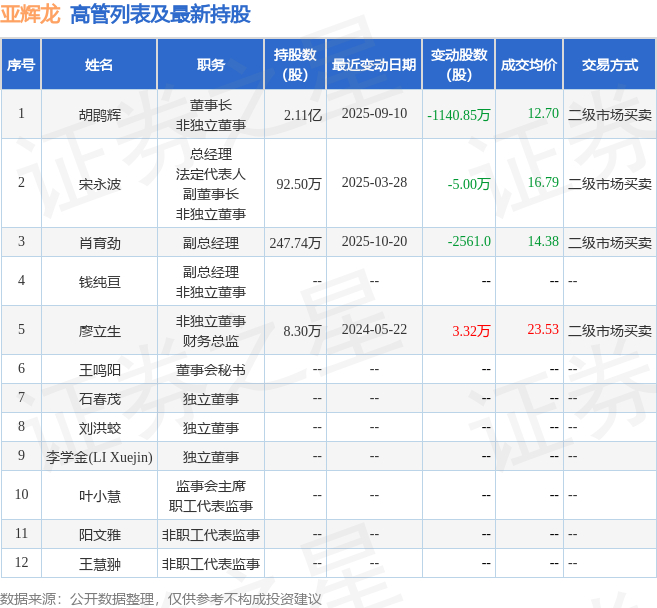Click 二级市场买卖 in 肖育劲's row
Image resolution: width=657 pixels, height=608 pixels.
pos(610,243)
